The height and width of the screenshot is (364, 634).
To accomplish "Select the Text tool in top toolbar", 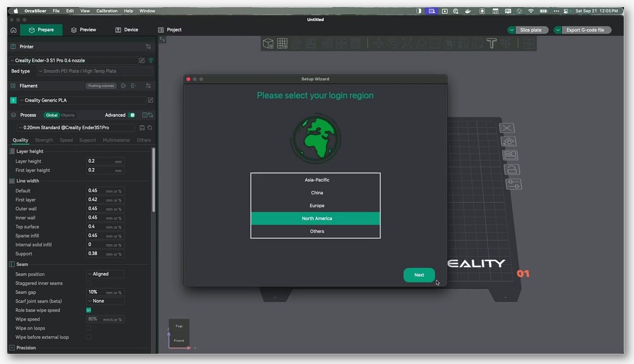I will pos(491,44).
